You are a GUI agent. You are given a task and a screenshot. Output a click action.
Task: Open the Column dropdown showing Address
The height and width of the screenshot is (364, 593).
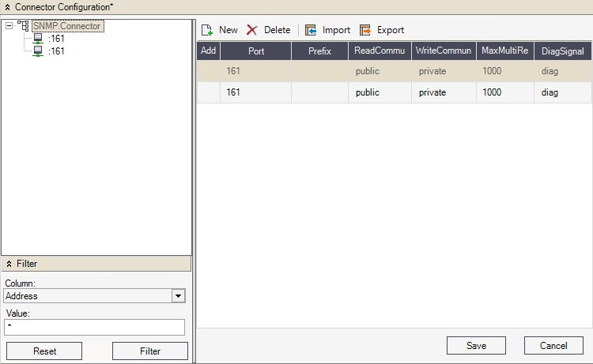179,296
